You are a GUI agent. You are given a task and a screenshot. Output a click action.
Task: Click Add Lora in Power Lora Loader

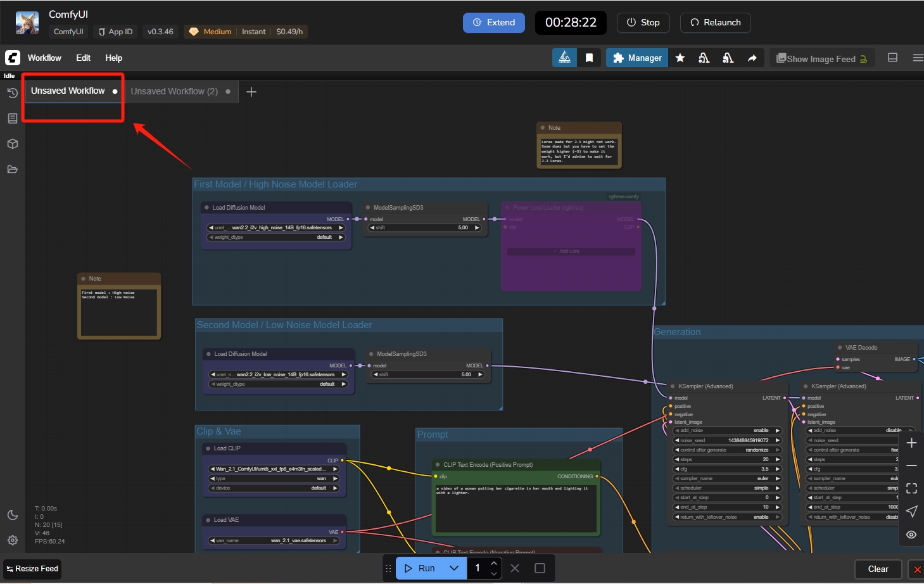point(571,251)
